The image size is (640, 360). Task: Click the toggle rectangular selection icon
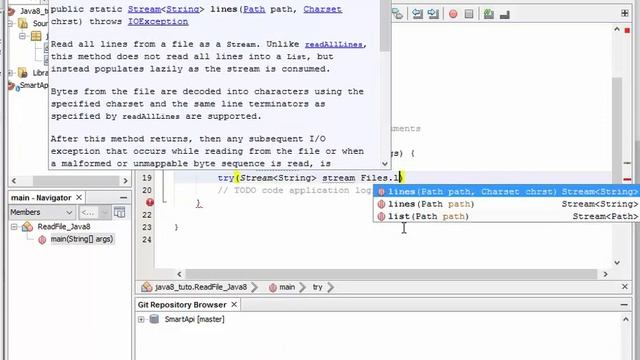398,14
